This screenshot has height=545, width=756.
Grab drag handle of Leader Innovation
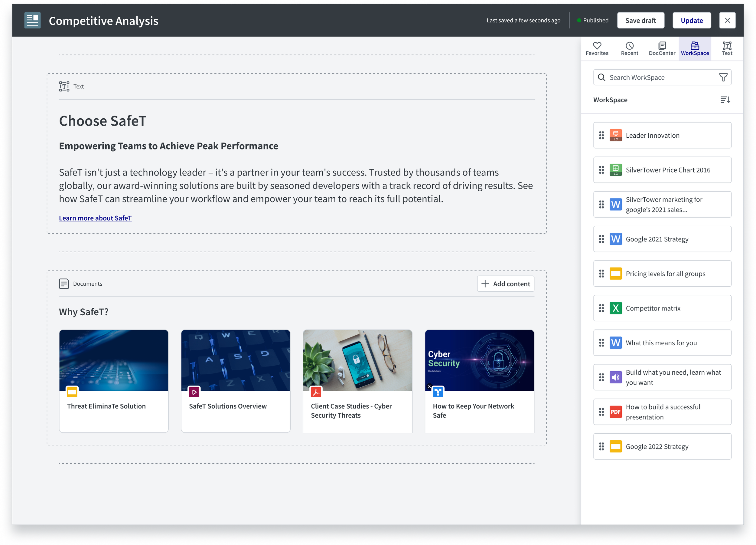(x=601, y=135)
